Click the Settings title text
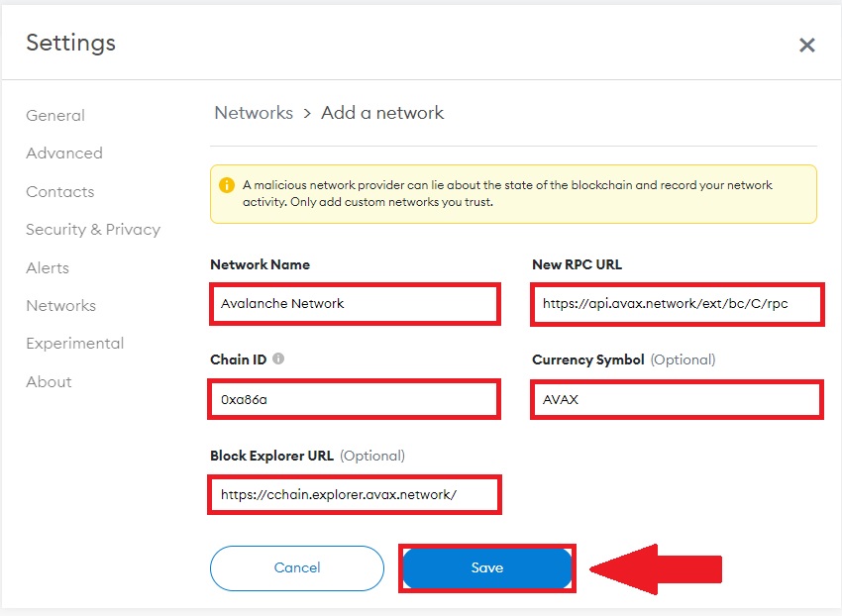Image resolution: width=842 pixels, height=616 pixels. tap(71, 43)
